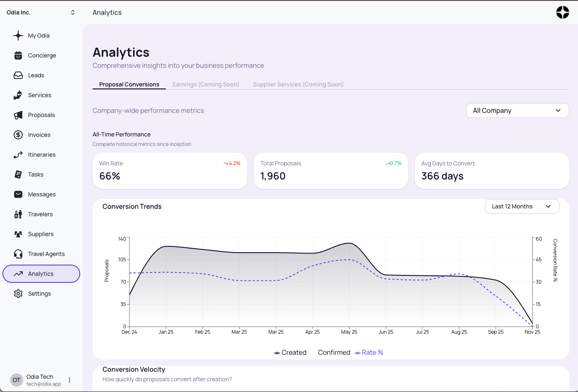
Task: Open the All Company dropdown
Action: 517,110
